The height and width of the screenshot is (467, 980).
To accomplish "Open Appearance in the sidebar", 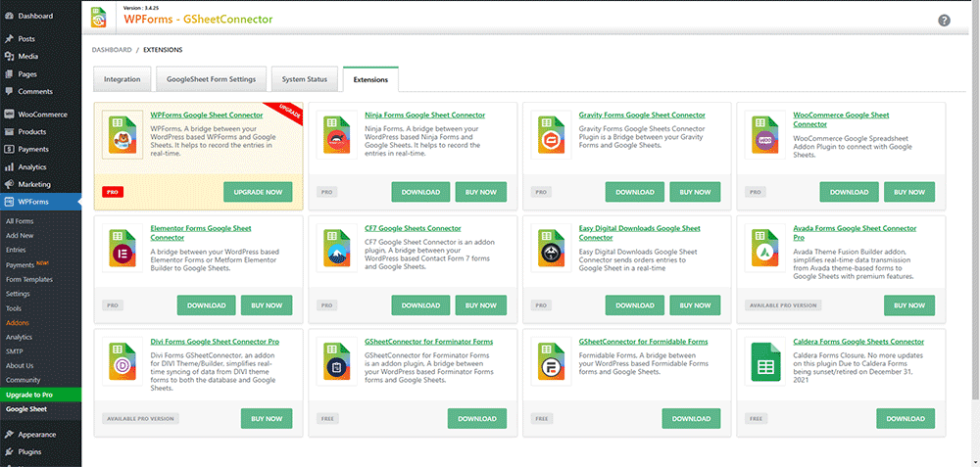I will click(x=40, y=435).
